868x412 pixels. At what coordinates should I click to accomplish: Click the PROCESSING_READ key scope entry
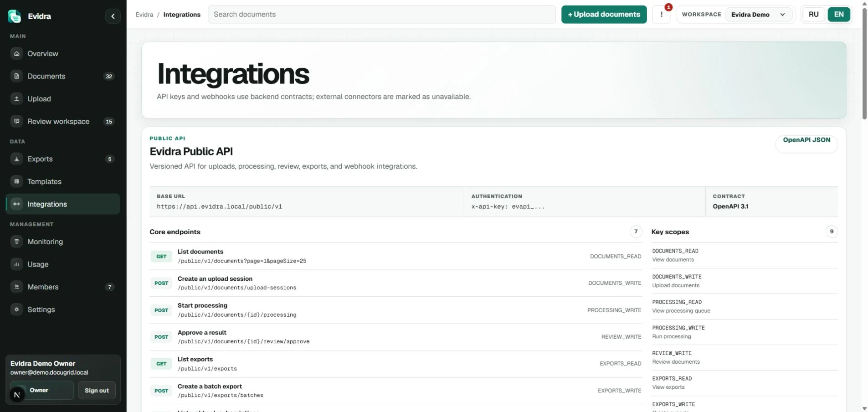point(745,306)
